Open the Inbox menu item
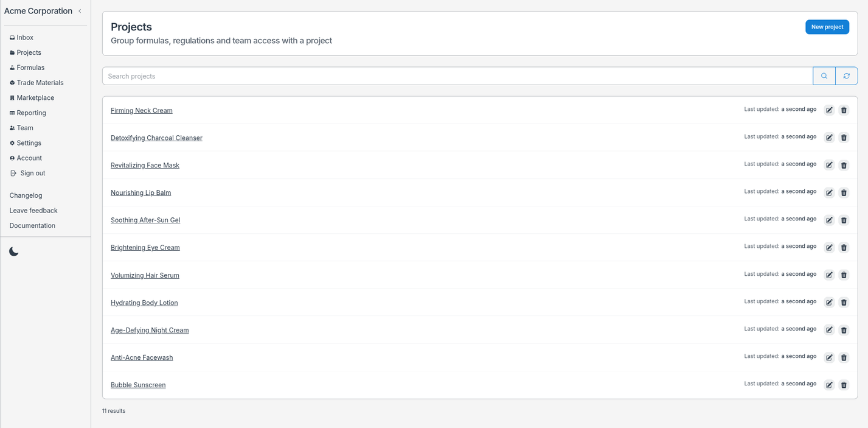 [21, 38]
